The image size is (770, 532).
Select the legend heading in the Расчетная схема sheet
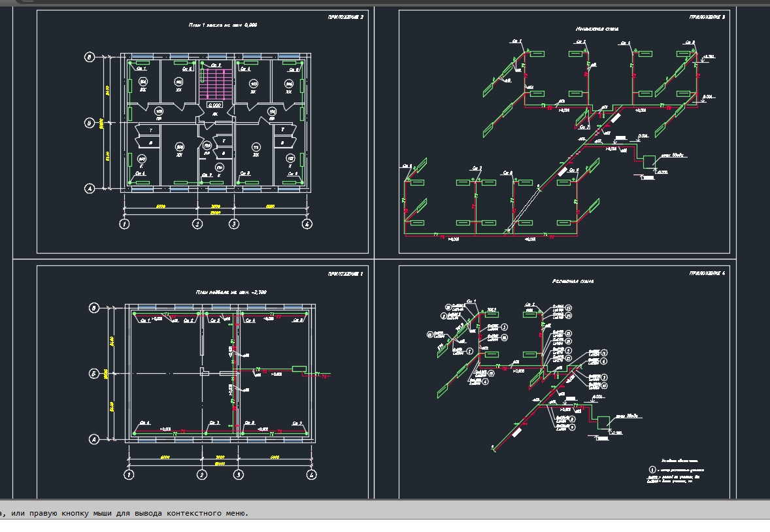(x=680, y=461)
